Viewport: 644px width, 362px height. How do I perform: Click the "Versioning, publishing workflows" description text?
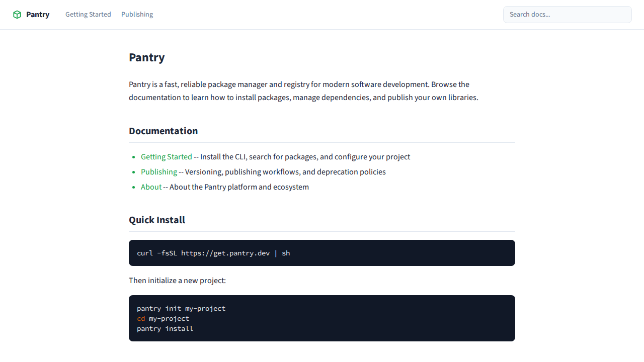coord(285,172)
